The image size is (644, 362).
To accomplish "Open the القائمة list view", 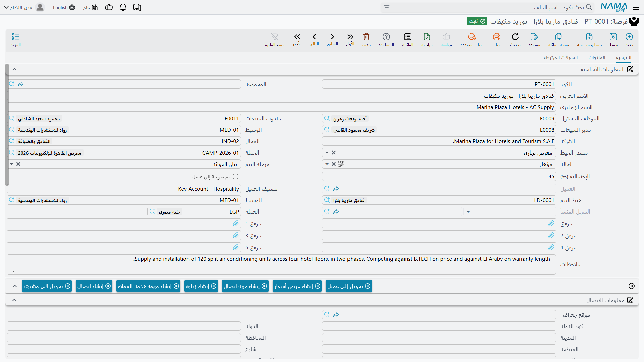I will (408, 40).
